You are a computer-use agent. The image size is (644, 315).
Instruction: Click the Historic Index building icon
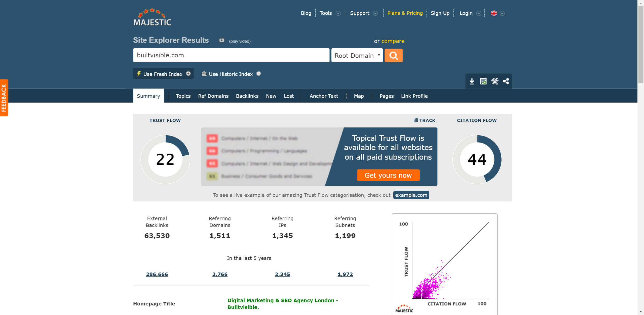[x=204, y=74]
